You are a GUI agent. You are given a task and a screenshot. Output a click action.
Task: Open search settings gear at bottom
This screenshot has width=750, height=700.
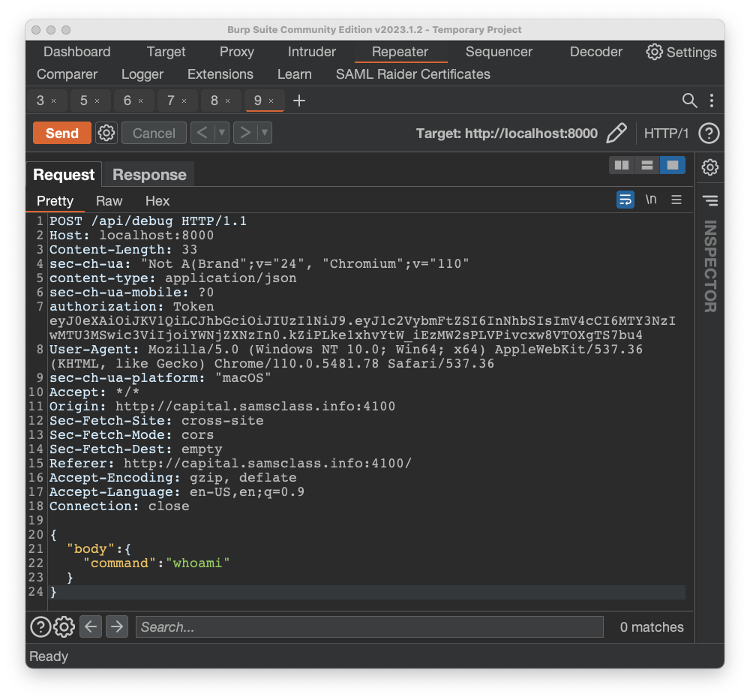coord(64,626)
